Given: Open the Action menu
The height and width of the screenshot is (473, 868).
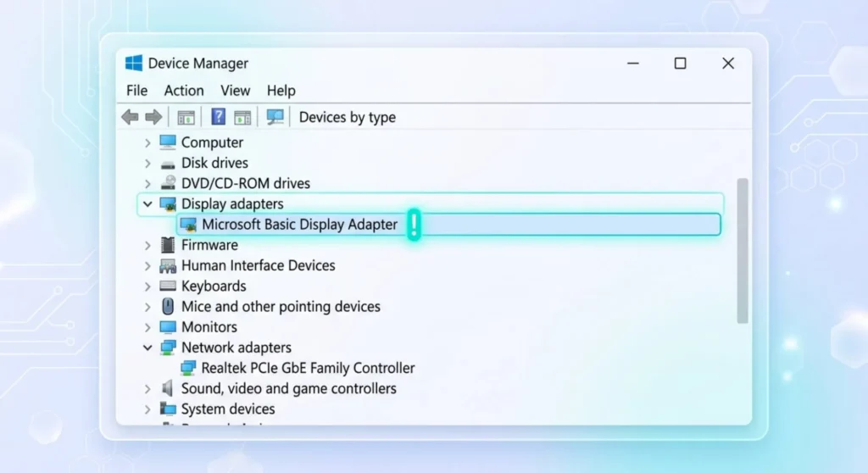Looking at the screenshot, I should 184,91.
